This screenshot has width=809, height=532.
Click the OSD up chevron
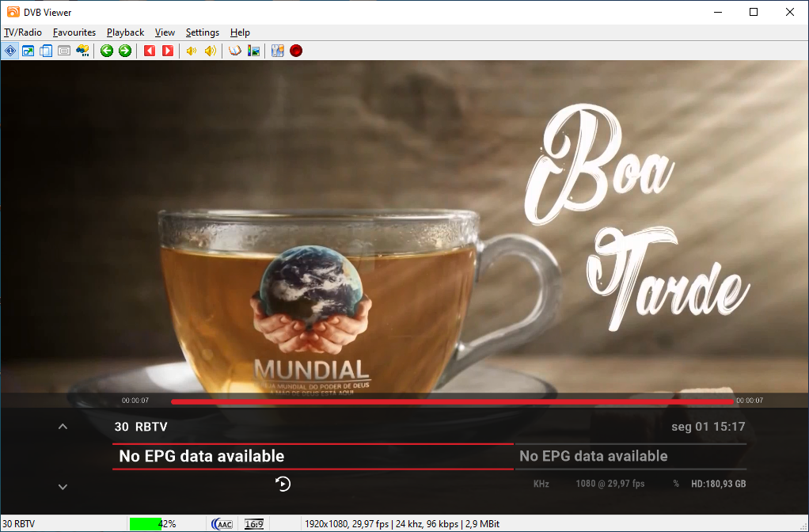tap(63, 427)
